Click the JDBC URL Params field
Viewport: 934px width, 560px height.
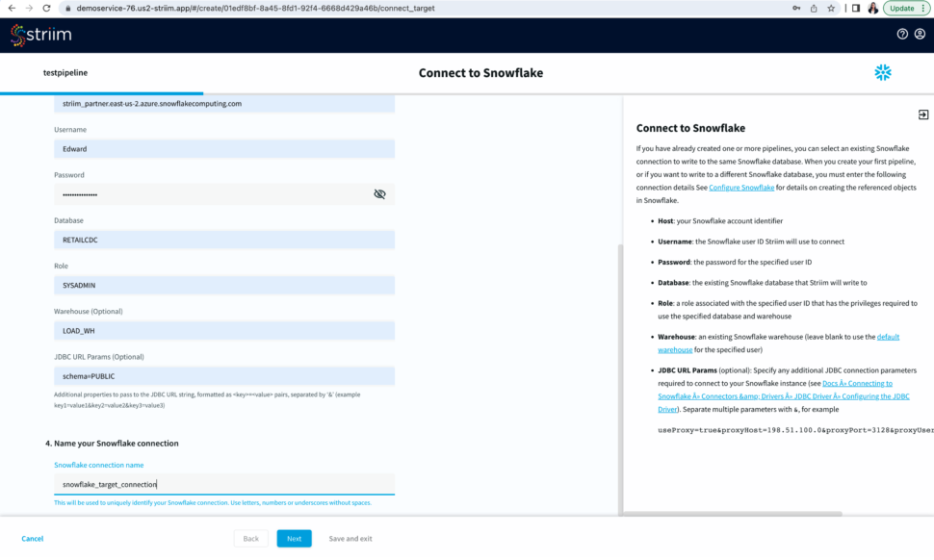pyautogui.click(x=223, y=376)
